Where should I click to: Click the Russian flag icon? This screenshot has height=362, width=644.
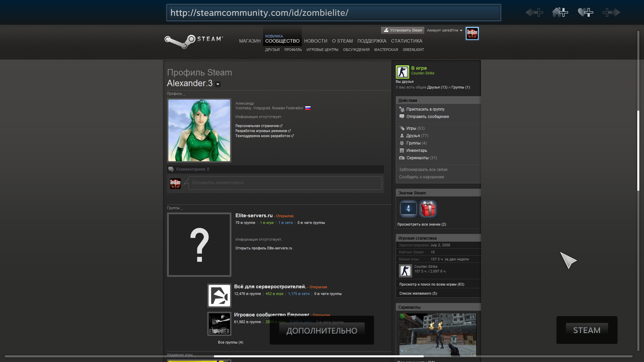point(308,108)
